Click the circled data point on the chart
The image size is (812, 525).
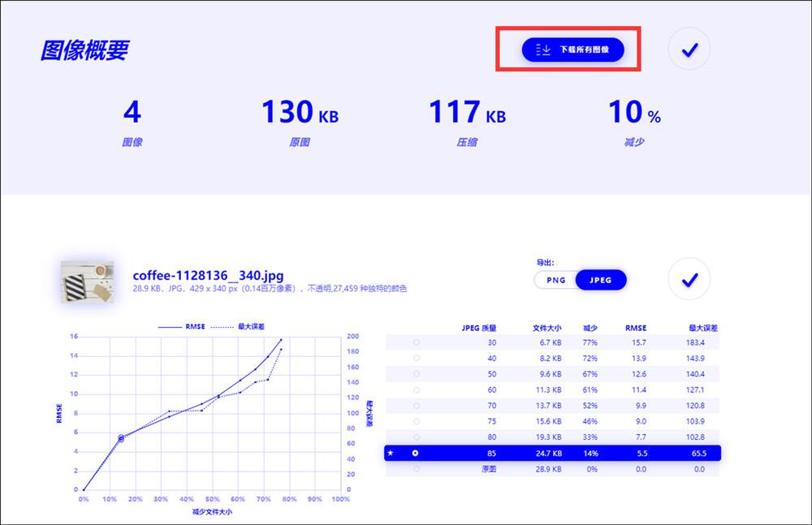click(121, 438)
